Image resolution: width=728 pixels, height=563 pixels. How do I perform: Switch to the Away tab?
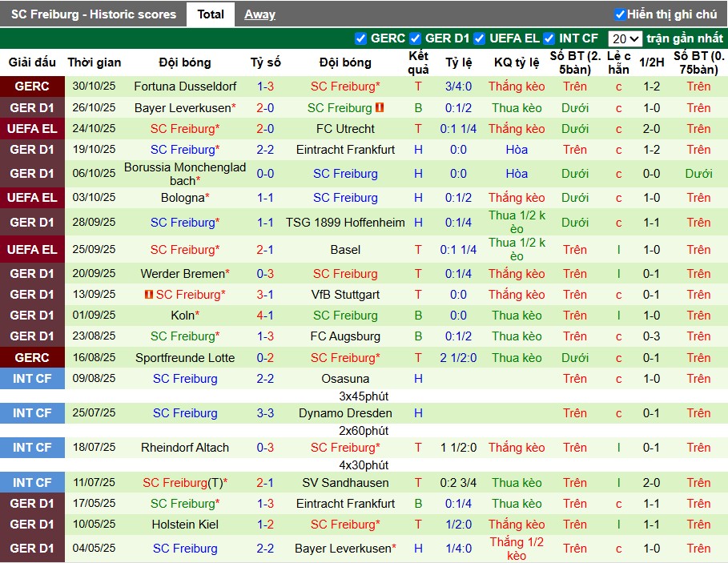click(x=259, y=14)
